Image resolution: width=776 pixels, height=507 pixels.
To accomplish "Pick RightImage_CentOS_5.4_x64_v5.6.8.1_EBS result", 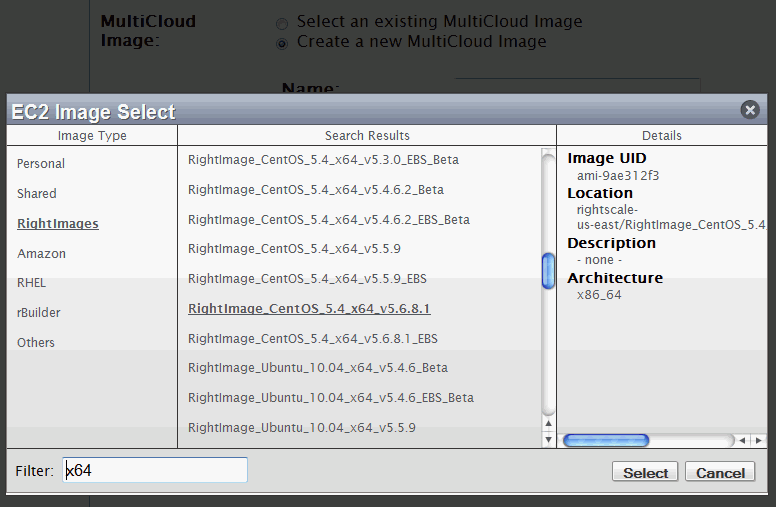I will [x=313, y=339].
